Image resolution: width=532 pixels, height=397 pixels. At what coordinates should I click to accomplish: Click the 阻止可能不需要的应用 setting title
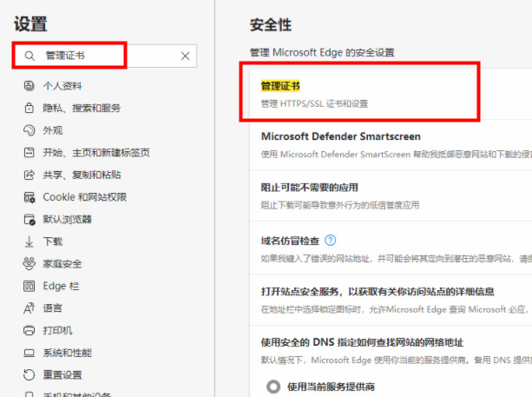click(x=310, y=188)
